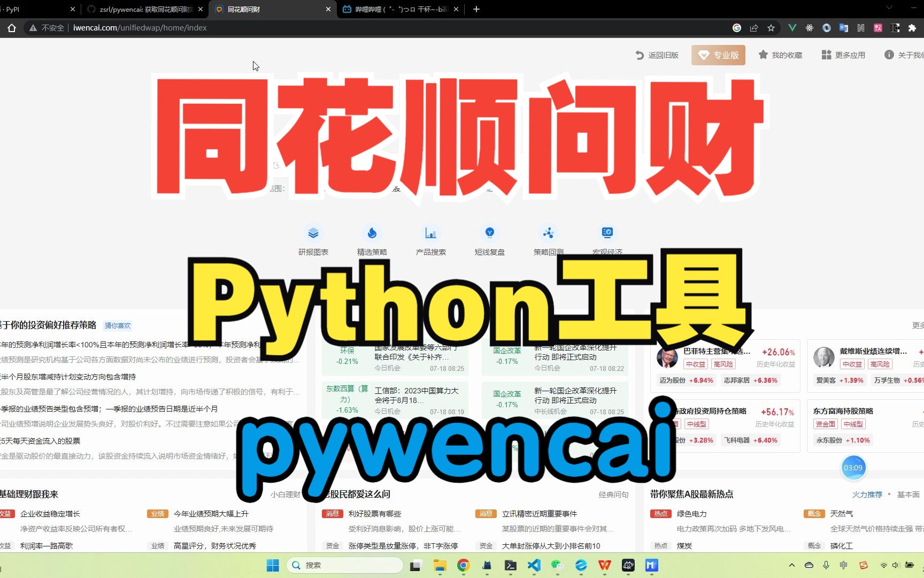Open the Google Translate extension icon
Screen dimensions: 924x578
coord(844,28)
